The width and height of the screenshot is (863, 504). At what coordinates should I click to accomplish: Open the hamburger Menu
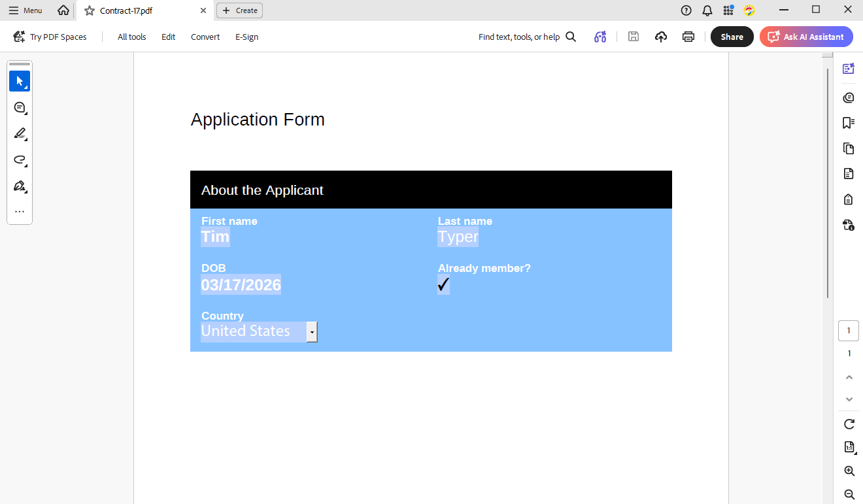(x=25, y=10)
